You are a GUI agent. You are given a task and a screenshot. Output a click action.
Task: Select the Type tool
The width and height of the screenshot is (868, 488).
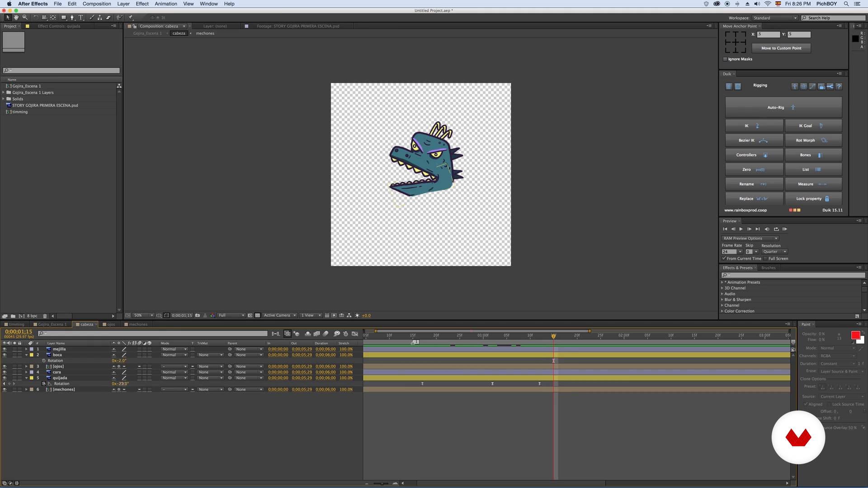[x=81, y=18]
